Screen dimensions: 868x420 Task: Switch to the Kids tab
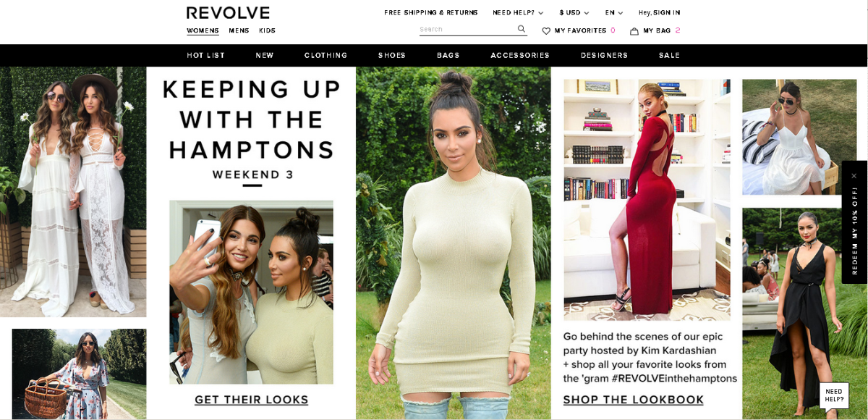[267, 31]
